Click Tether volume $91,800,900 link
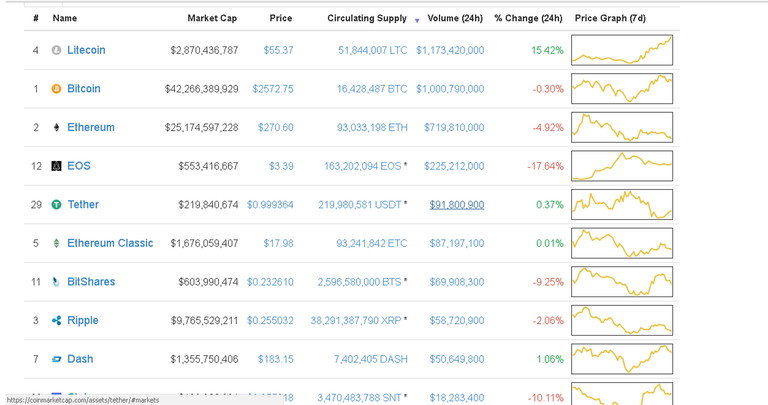Viewport: 768px width, 405px height. (457, 205)
